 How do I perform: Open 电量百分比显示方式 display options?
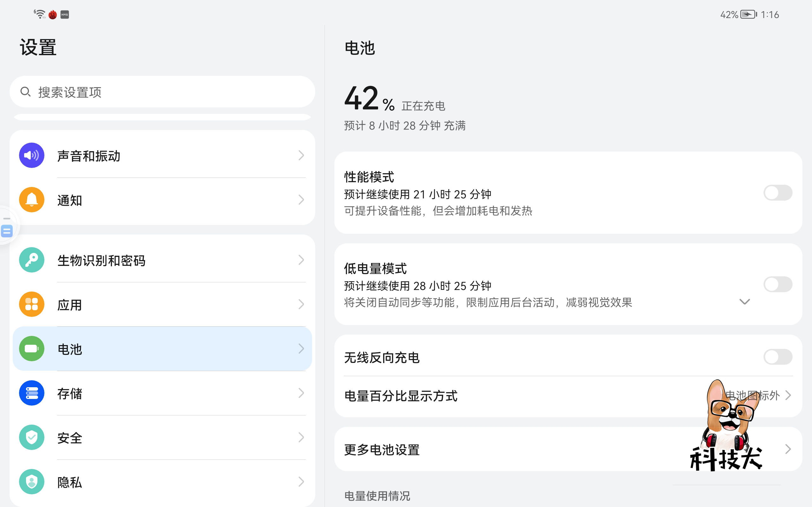pyautogui.click(x=570, y=396)
